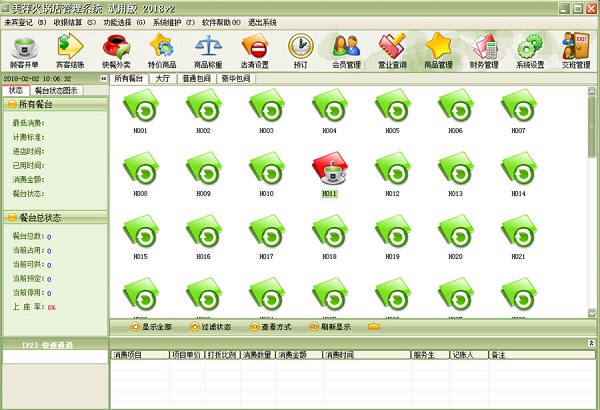Click the 记账人 column header
The height and width of the screenshot is (410, 600).
tap(469, 355)
